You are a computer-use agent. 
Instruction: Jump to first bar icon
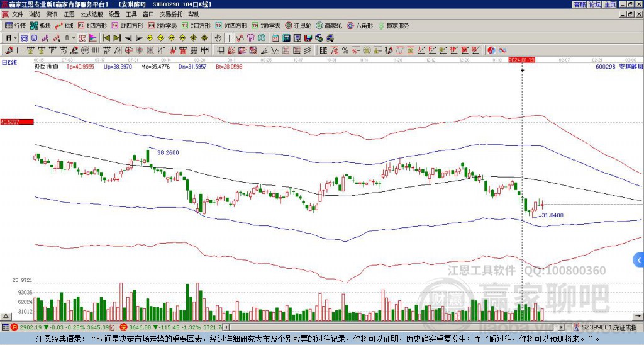(x=106, y=38)
